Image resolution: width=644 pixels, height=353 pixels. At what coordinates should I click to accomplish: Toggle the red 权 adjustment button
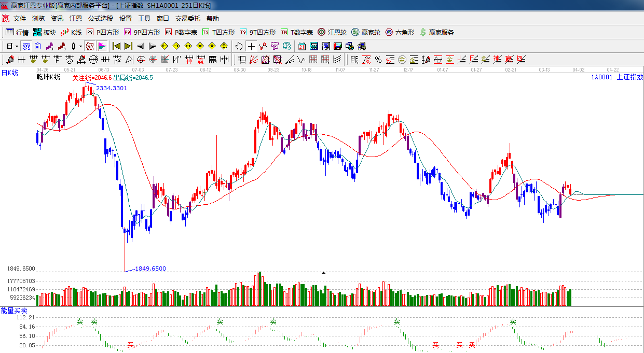(x=90, y=46)
